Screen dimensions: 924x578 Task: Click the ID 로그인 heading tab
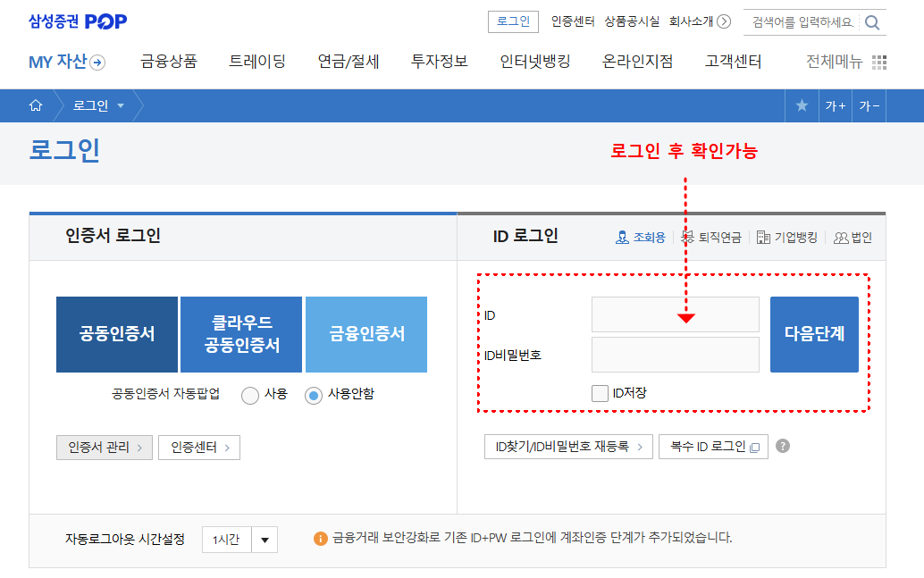tap(525, 236)
